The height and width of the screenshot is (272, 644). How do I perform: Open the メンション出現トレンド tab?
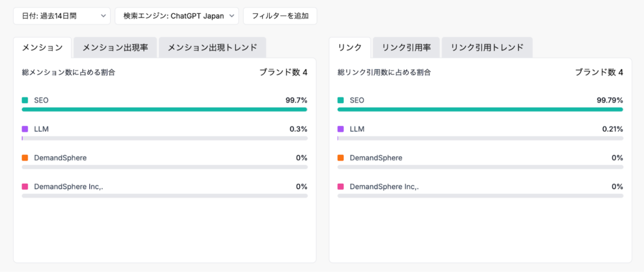click(x=212, y=47)
